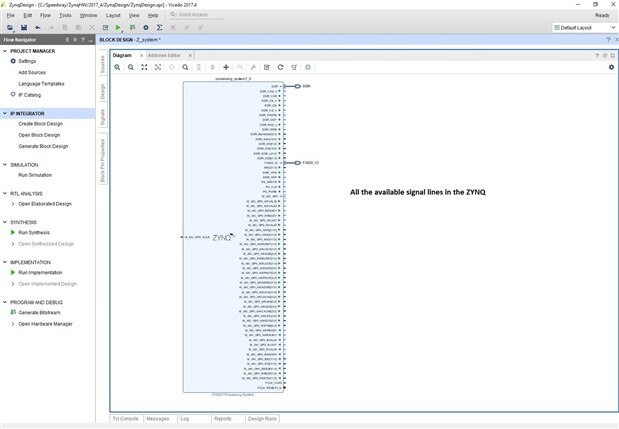Fit the diagram to window
The width and height of the screenshot is (619, 429).
(144, 67)
